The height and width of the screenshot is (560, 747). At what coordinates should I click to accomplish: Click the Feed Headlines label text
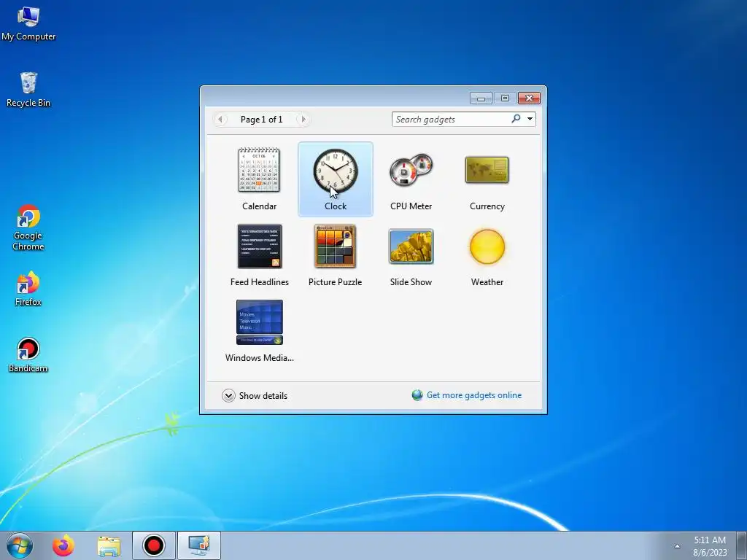pos(260,282)
